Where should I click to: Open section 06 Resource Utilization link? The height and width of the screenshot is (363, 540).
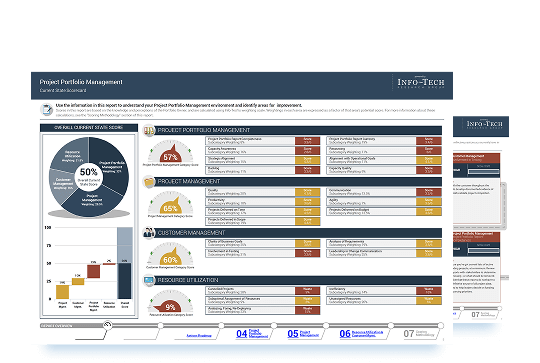click(361, 333)
